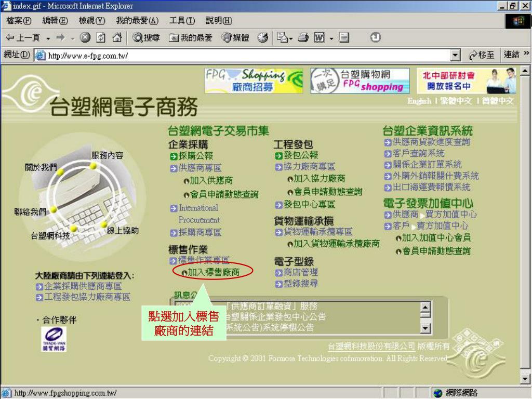
Task: Open the 我的最愛(A) menu
Action: tap(137, 21)
